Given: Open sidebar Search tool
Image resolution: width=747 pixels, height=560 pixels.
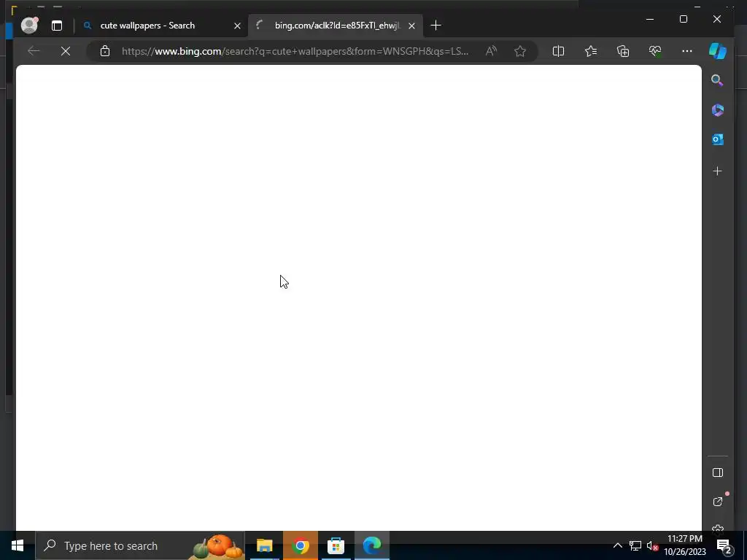Looking at the screenshot, I should pos(718,80).
